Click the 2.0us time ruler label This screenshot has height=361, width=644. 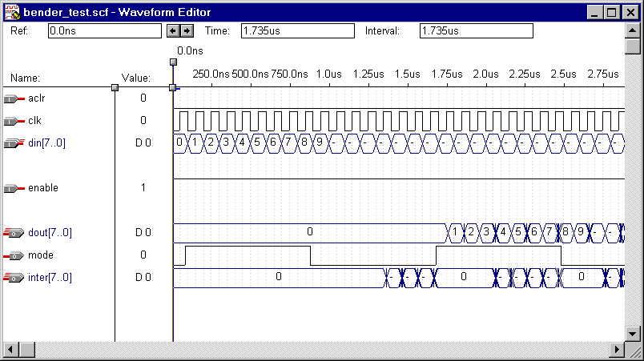coord(485,74)
